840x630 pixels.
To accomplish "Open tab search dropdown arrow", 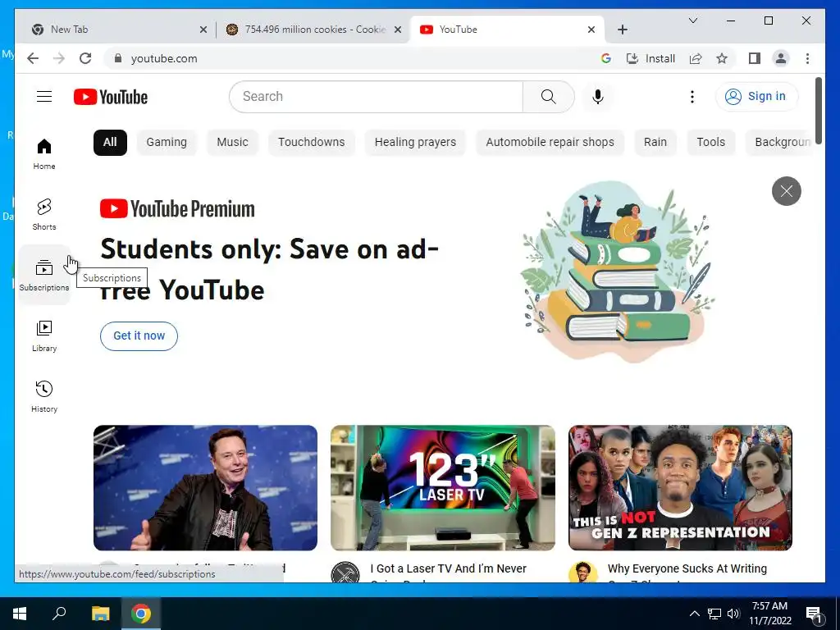I will (x=692, y=21).
